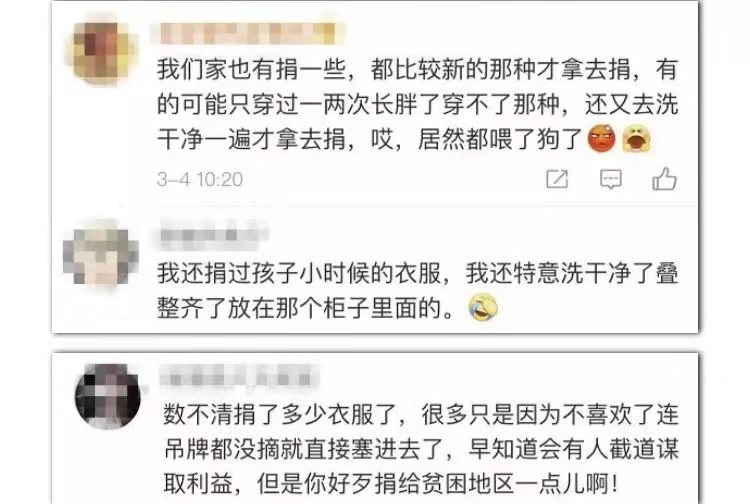Like the first comment with thumbs-up

(664, 179)
